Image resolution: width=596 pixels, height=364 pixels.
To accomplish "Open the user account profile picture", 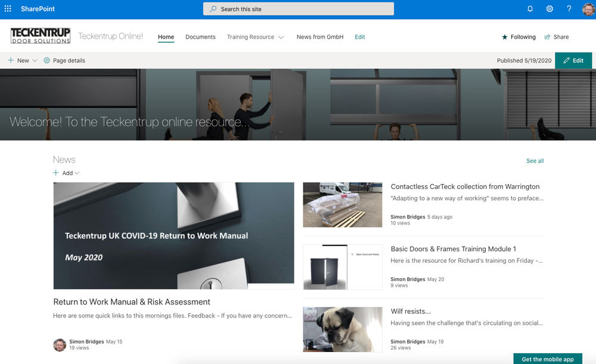I will point(588,9).
